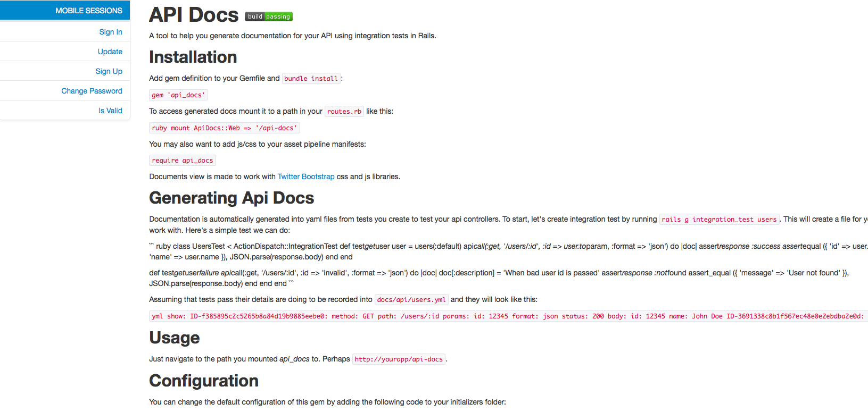Click the 'require api_docs' code snippet

coord(183,161)
